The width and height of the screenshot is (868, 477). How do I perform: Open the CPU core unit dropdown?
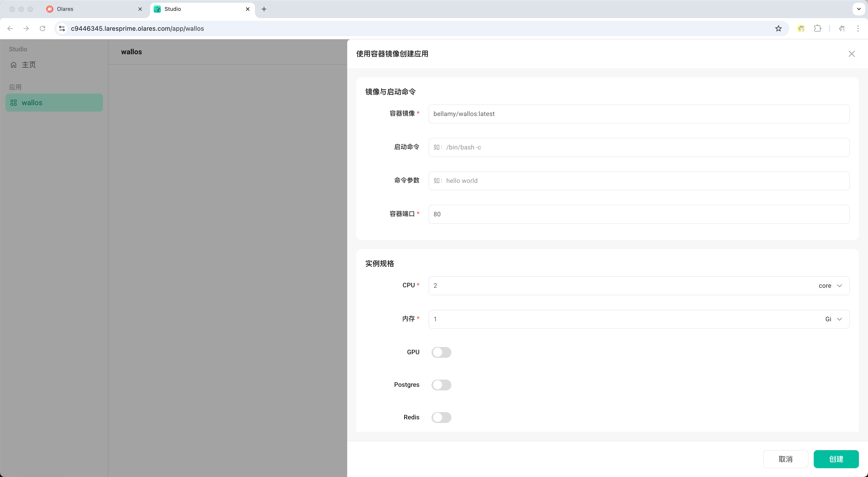coord(831,285)
